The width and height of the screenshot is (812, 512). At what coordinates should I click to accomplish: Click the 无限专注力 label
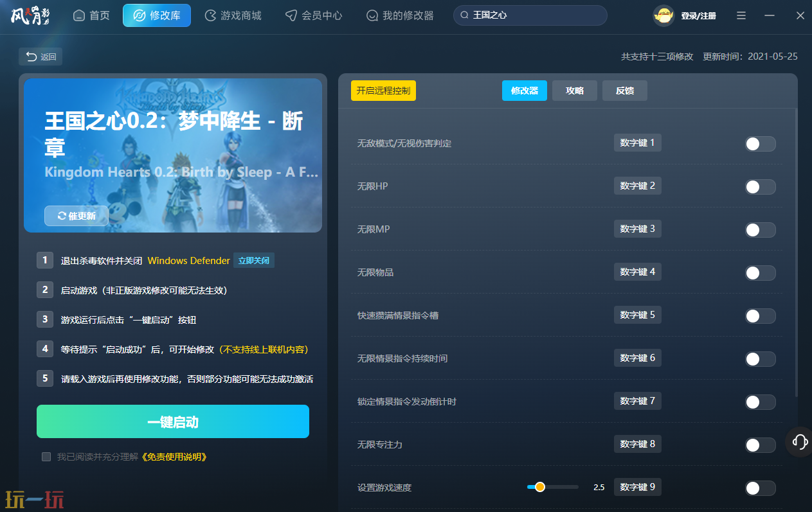click(380, 445)
